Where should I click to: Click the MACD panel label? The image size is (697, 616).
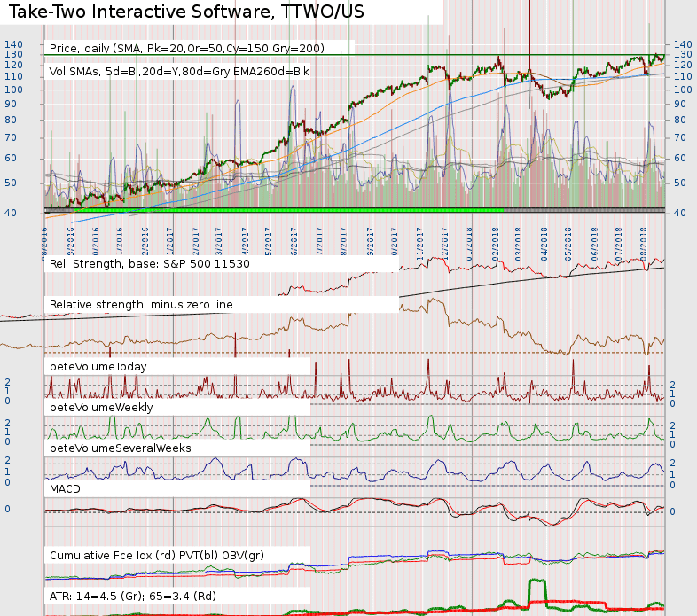tap(65, 489)
